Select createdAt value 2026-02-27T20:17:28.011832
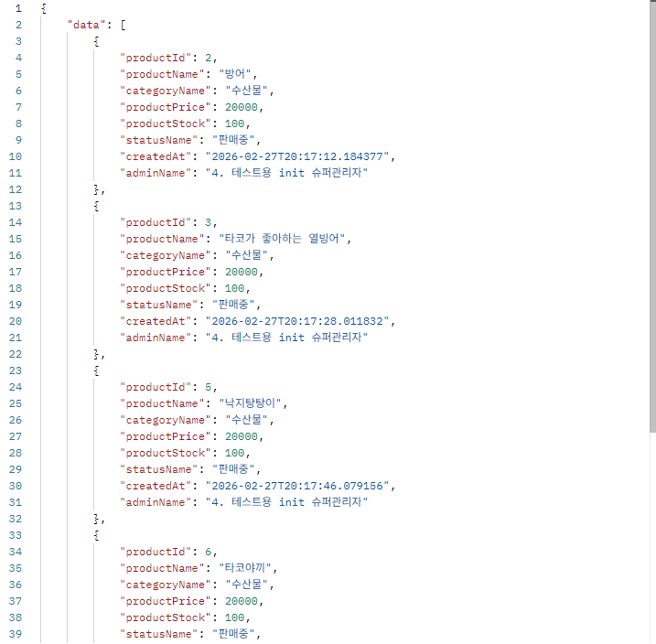This screenshot has width=656, height=644. pos(297,321)
